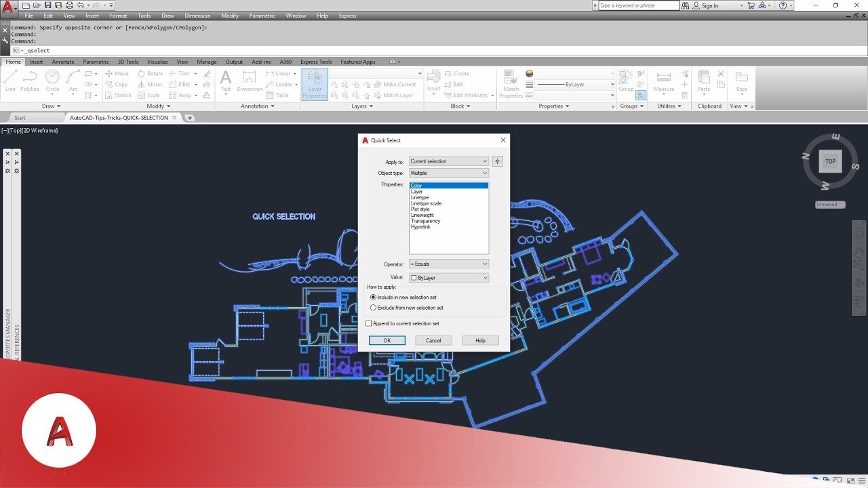Click OK in Quick Select dialog
The height and width of the screenshot is (488, 868).
387,341
